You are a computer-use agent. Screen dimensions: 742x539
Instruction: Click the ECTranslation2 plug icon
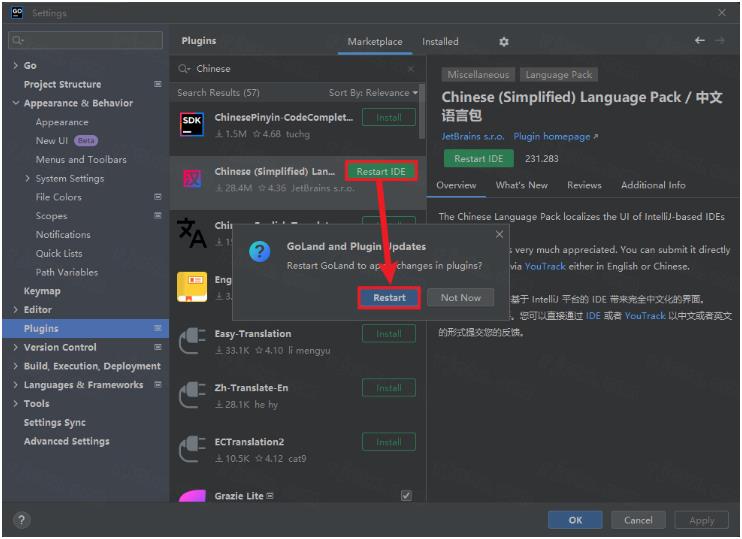192,449
